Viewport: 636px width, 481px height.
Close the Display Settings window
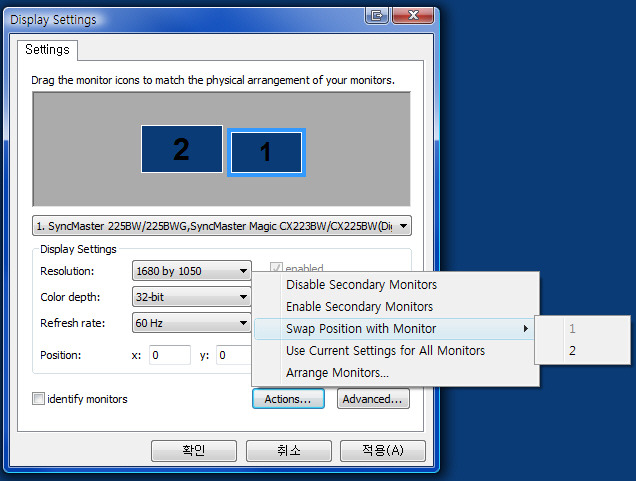click(x=413, y=16)
